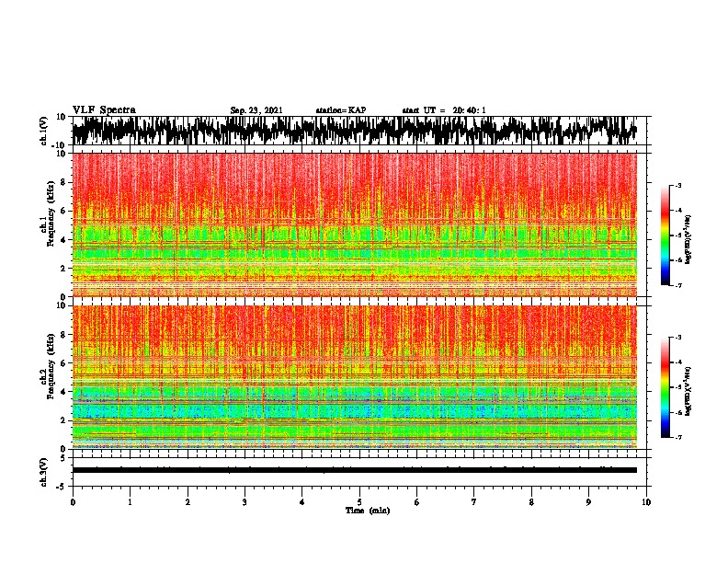Click inside the ch.2 spectrogram panel
The width and height of the screenshot is (728, 563).
point(354,377)
